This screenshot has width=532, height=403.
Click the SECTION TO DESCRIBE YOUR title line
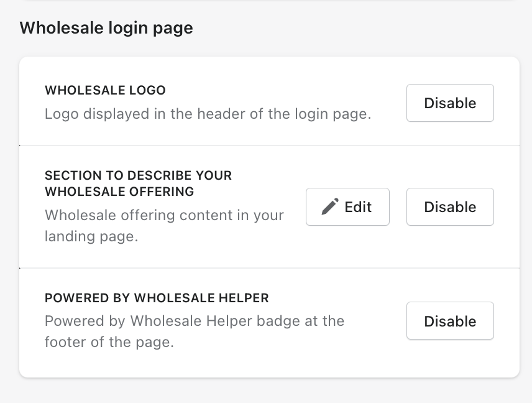(138, 175)
